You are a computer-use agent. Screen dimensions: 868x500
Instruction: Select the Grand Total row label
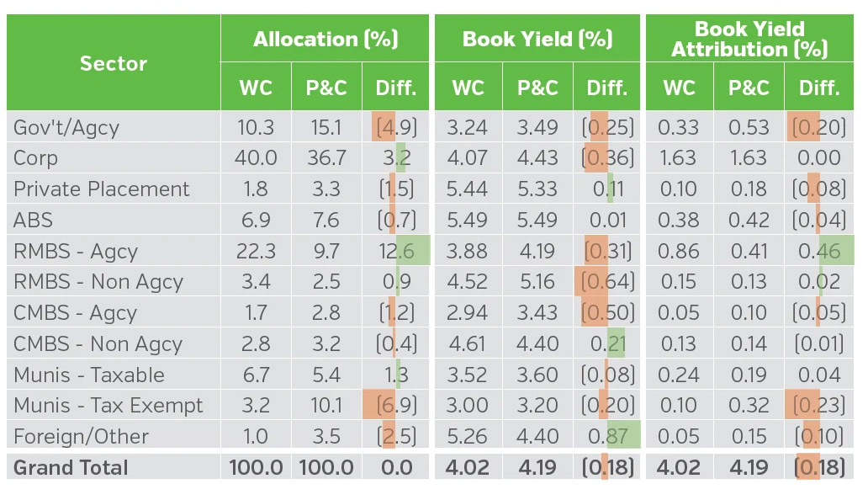tap(71, 468)
